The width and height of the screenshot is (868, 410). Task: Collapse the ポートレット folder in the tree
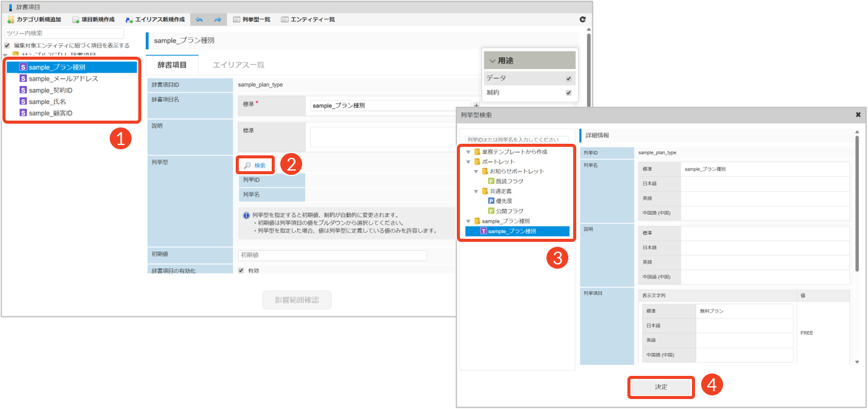point(468,161)
